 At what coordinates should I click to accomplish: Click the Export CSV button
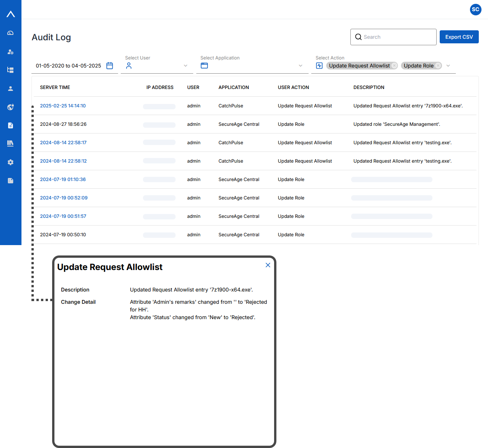pyautogui.click(x=459, y=37)
